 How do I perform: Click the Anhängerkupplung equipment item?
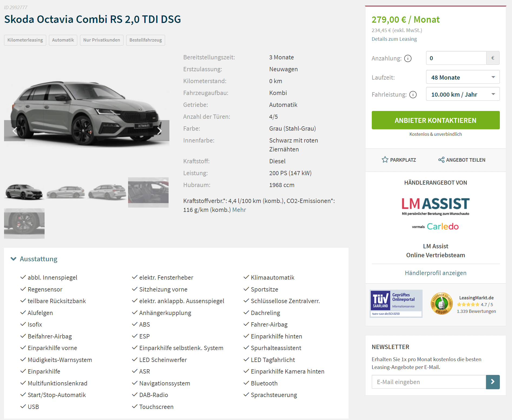(x=165, y=313)
